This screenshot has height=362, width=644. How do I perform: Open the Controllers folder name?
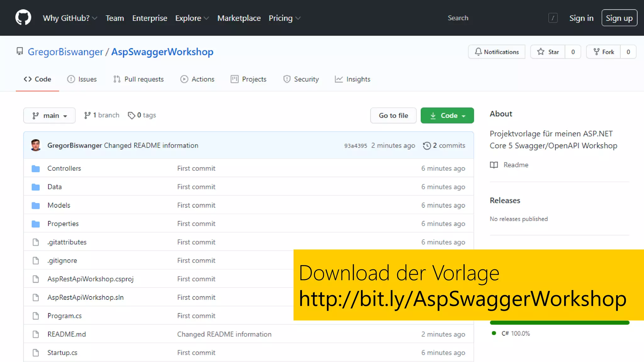point(64,168)
